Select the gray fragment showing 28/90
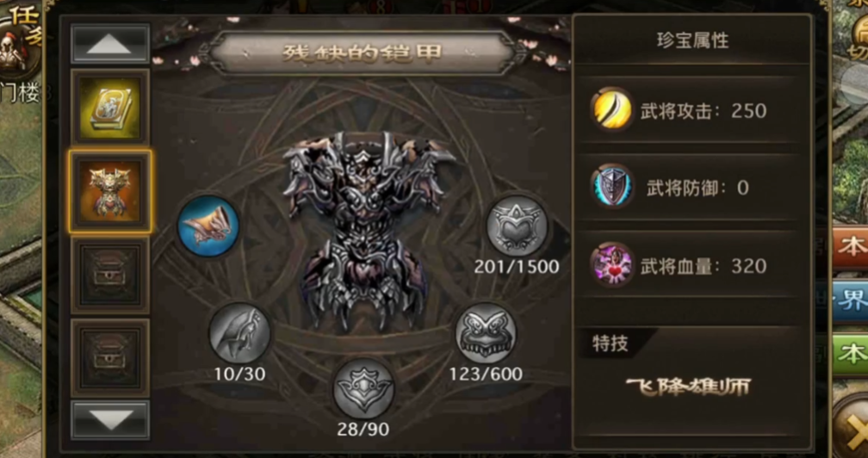 click(363, 389)
